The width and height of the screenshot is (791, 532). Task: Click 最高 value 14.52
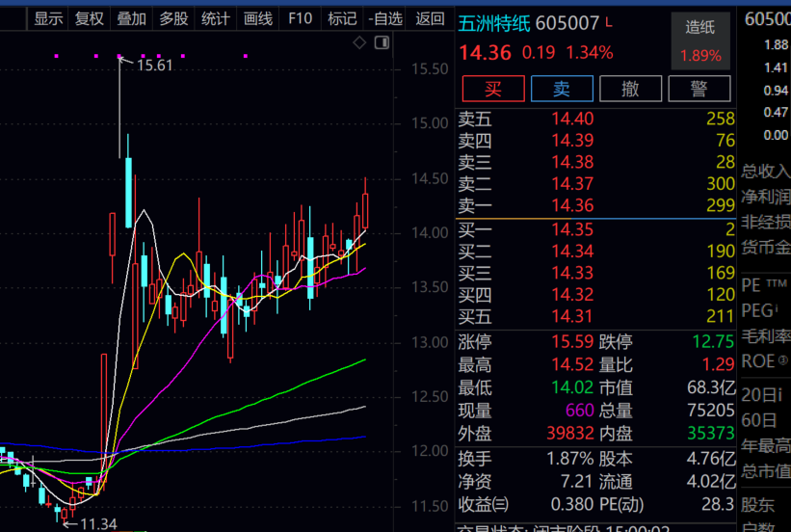572,364
